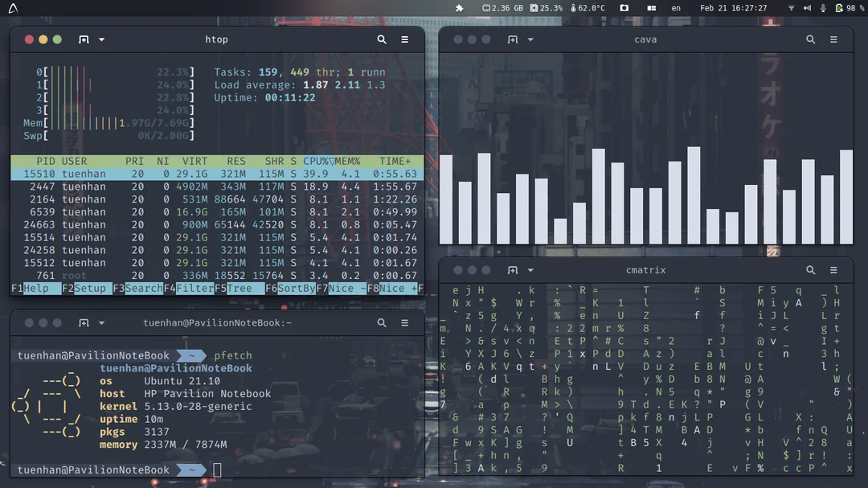Select htop process row with PID 15510

(217, 174)
